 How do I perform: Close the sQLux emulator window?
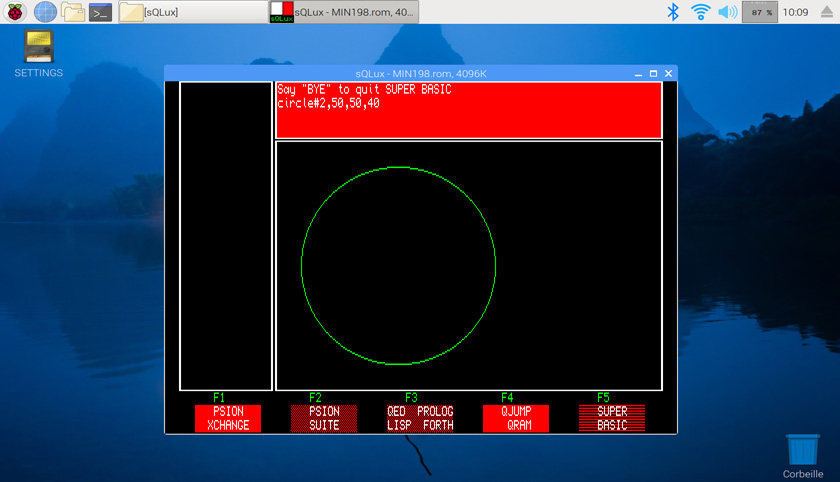tap(668, 73)
